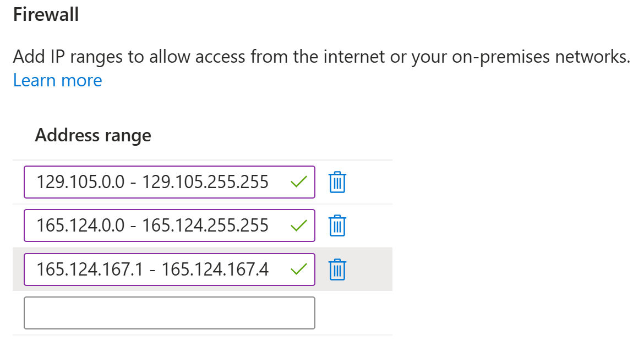This screenshot has width=644, height=352.
Task: Click the dash between the 165.124.0.0 range addresses
Action: pyautogui.click(x=133, y=225)
